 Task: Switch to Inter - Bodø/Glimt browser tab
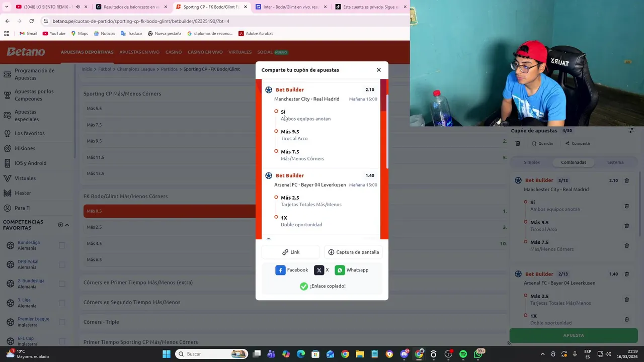[x=291, y=7]
